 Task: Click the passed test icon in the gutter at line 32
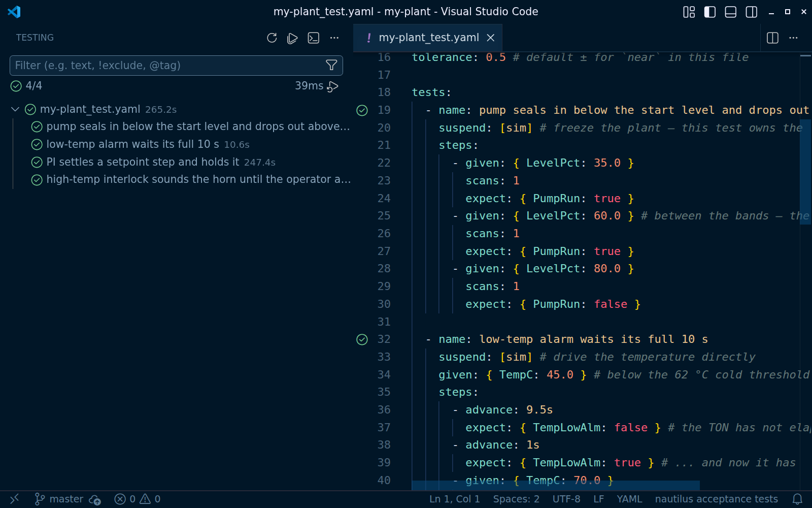(x=362, y=339)
